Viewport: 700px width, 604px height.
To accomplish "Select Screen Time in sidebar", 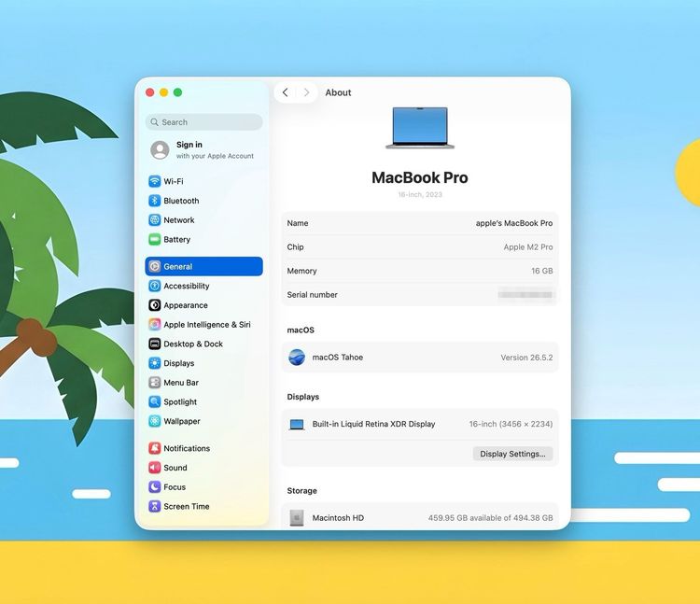I will pos(203,506).
